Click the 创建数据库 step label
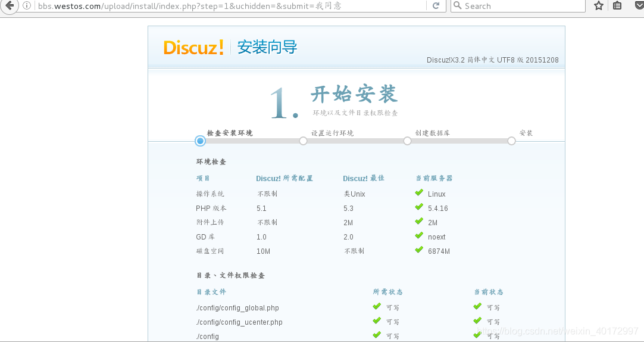The image size is (644, 342). [x=433, y=133]
